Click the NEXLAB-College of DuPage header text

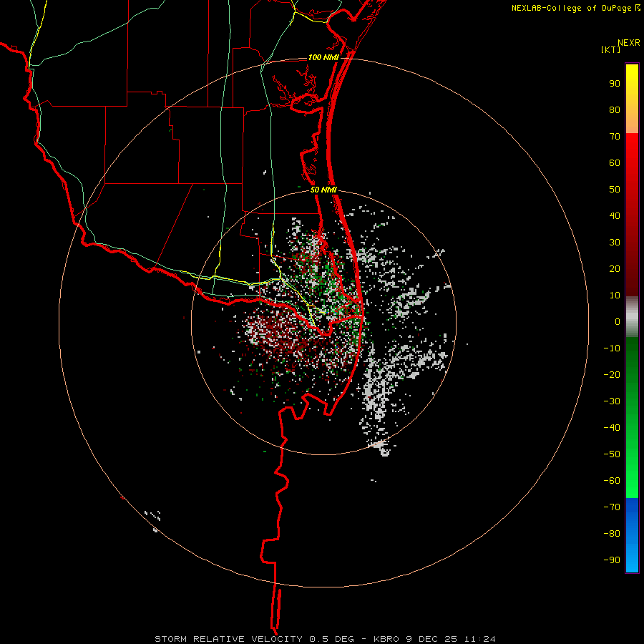(571, 8)
